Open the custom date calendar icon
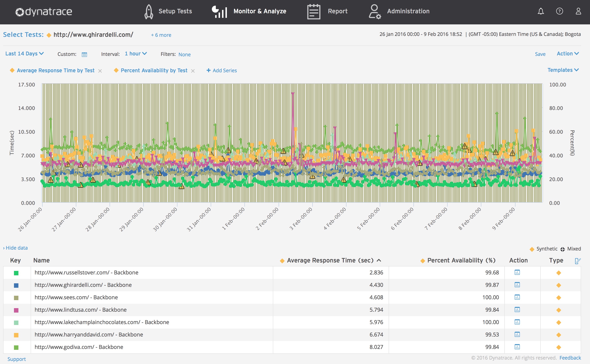The height and width of the screenshot is (364, 590). click(x=84, y=54)
